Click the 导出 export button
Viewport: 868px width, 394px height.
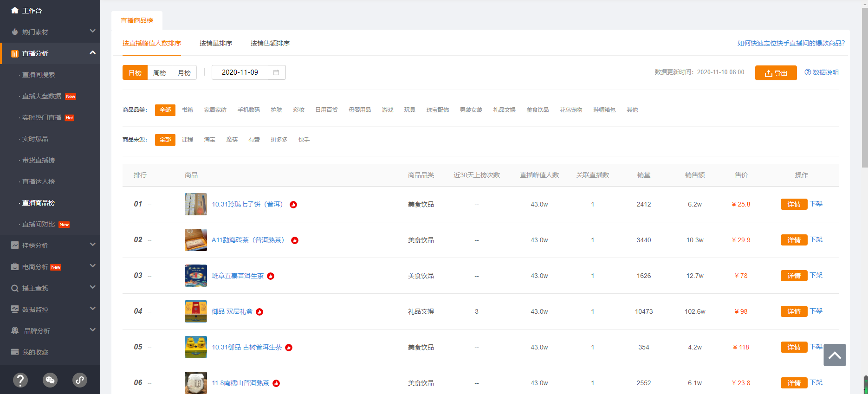click(x=776, y=73)
